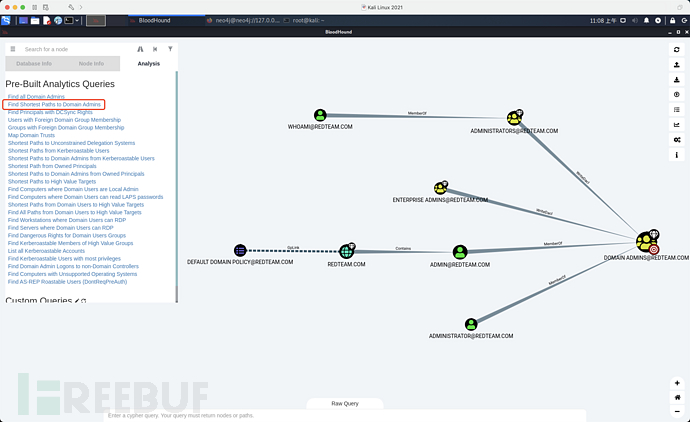
Task: Focus the Search for a node field
Action: (77, 49)
